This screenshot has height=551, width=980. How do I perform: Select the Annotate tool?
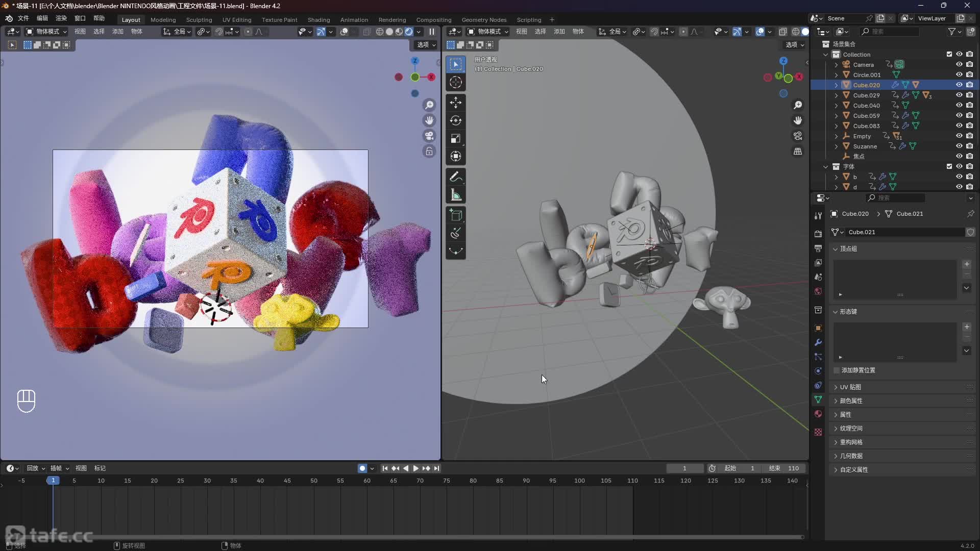pos(456,177)
